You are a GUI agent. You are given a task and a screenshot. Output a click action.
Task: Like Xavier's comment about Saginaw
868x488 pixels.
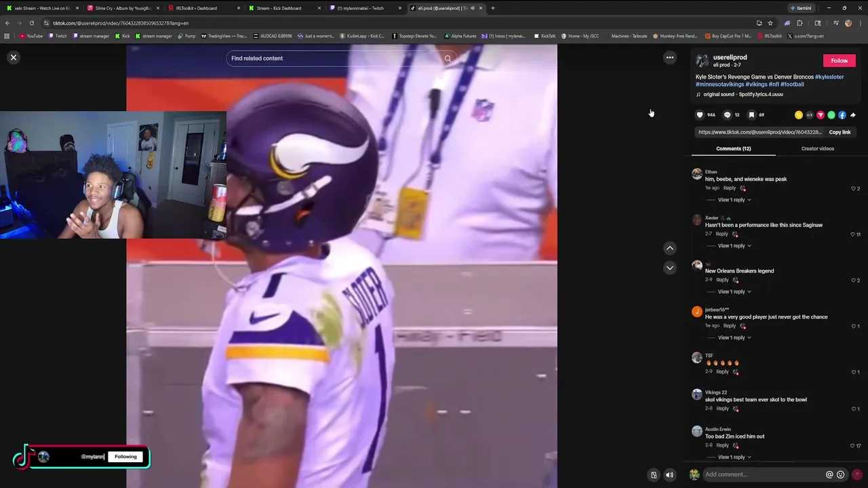pos(852,235)
